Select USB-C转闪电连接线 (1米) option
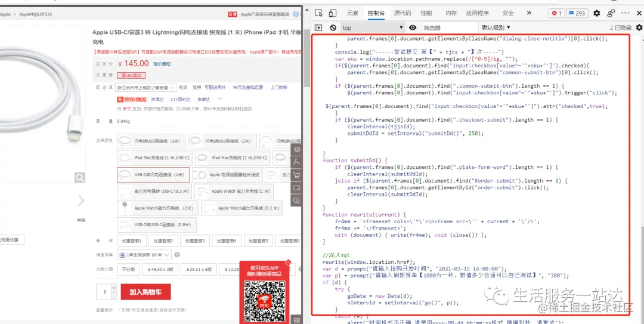Image resolution: width=644 pixels, height=324 pixels. click(153, 175)
